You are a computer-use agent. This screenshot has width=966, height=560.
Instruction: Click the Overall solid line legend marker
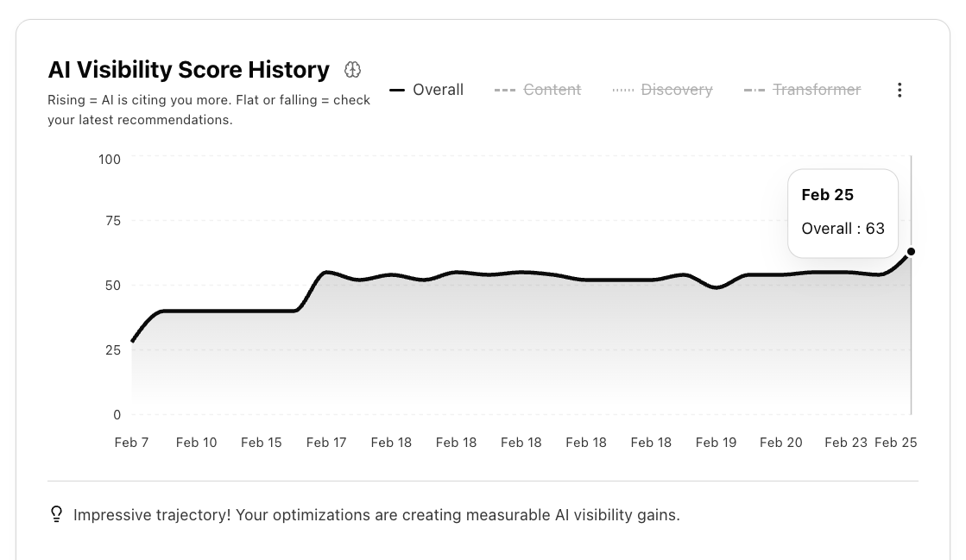coord(397,90)
